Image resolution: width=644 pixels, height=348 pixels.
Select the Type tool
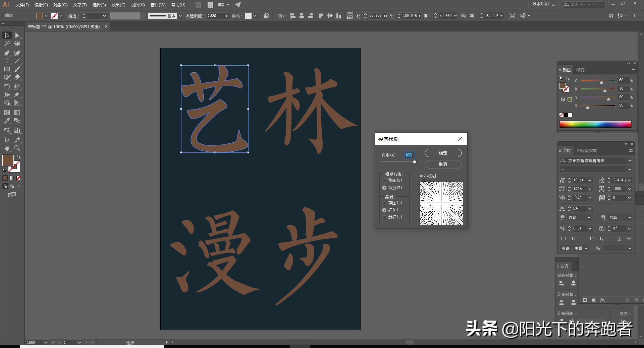click(7, 61)
